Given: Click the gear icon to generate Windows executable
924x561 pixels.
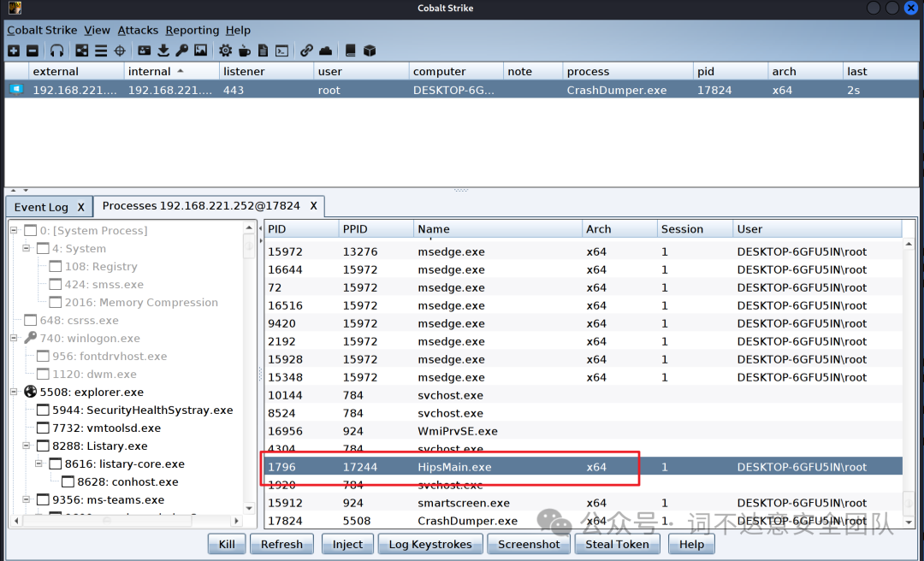Looking at the screenshot, I should point(225,51).
